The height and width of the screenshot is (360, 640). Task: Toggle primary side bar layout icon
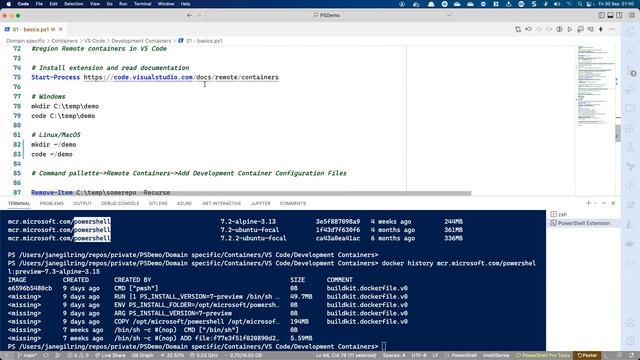(x=601, y=15)
